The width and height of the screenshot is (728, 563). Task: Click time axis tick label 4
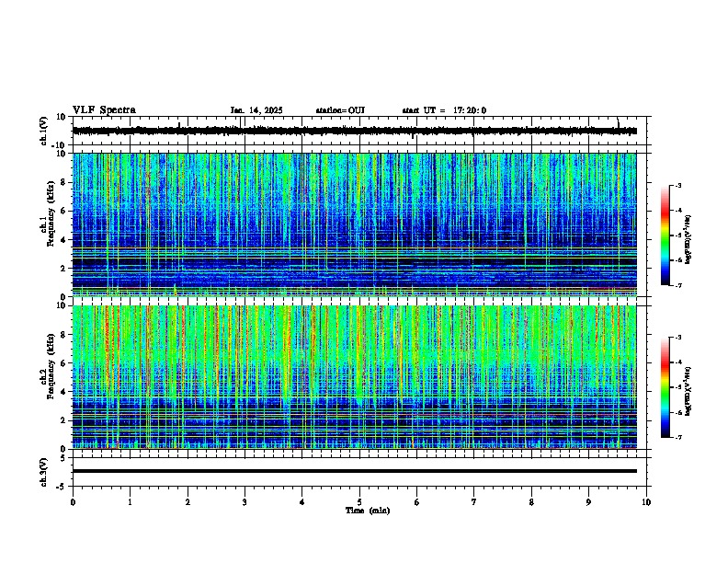[x=302, y=502]
